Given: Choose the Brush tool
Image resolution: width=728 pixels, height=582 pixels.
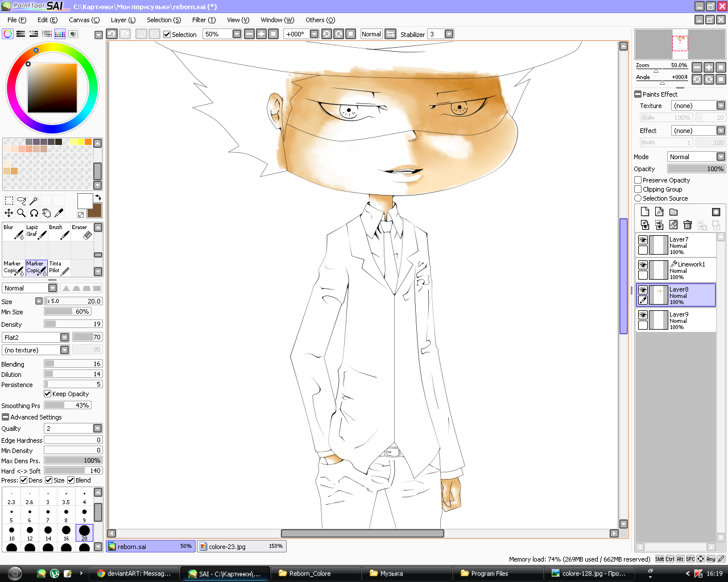Looking at the screenshot, I should point(59,232).
